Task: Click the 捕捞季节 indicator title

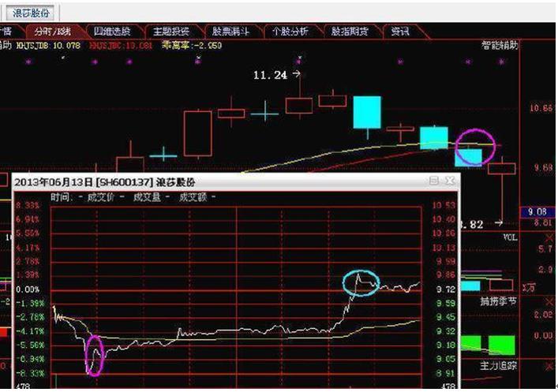Action: (x=498, y=301)
